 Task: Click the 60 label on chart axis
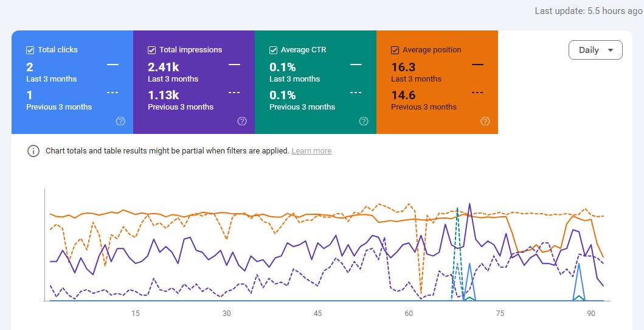click(409, 314)
